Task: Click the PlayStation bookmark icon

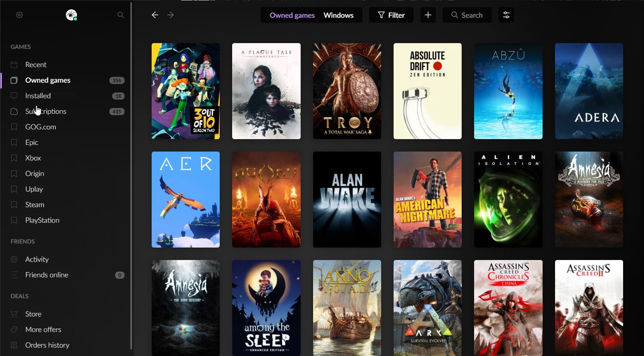Action: pos(14,220)
